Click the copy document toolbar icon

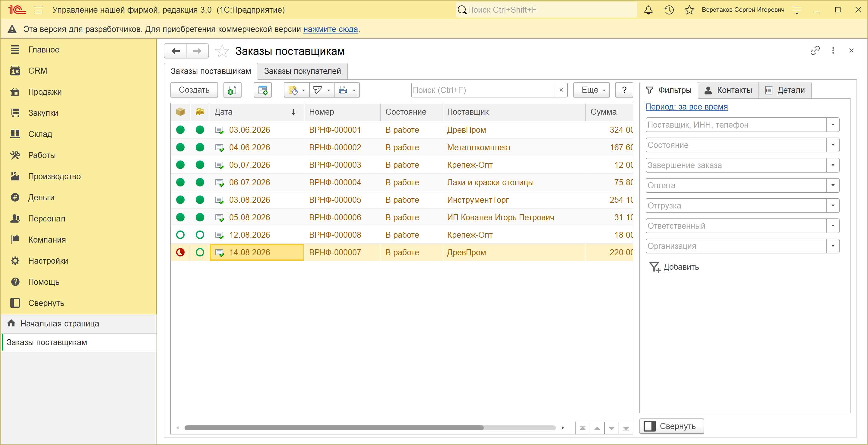[232, 90]
